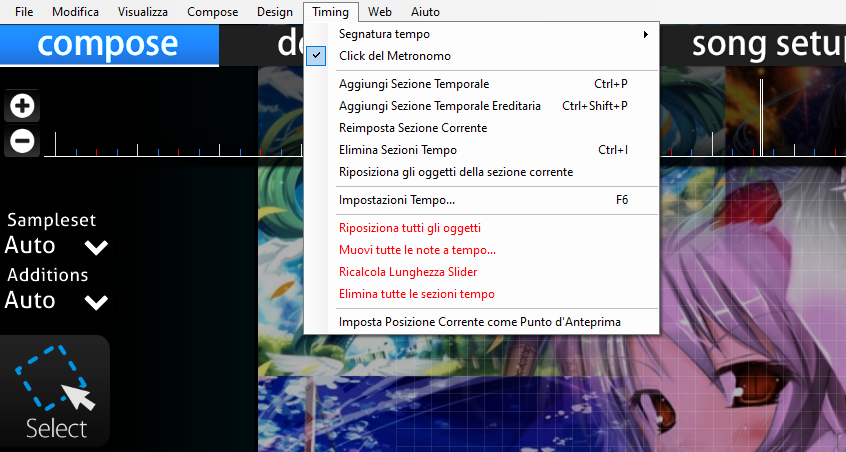The image size is (846, 452).
Task: Open Impostazioni Tempo settings
Action: pyautogui.click(x=482, y=200)
